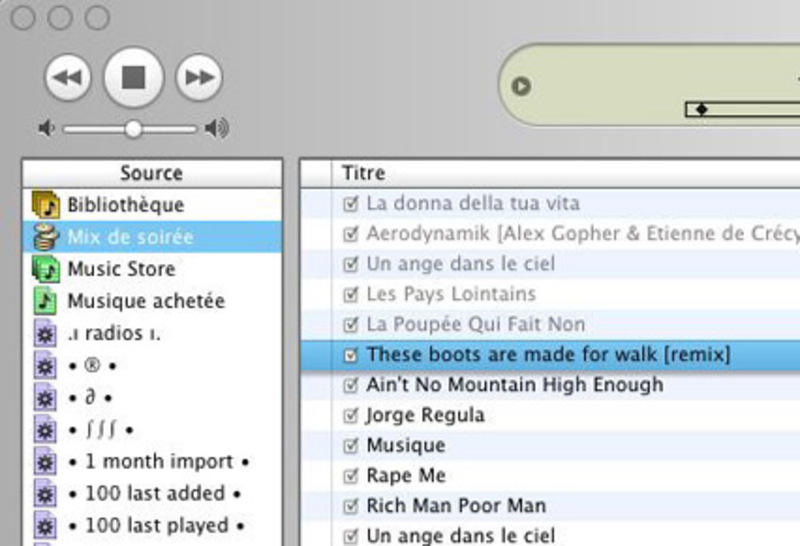Select the Rape Me track title
Image resolution: width=800 pixels, height=546 pixels.
(x=406, y=476)
